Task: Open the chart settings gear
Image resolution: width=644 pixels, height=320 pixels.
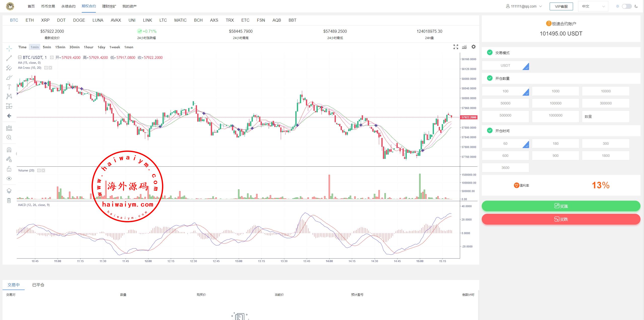Action: coord(473,47)
